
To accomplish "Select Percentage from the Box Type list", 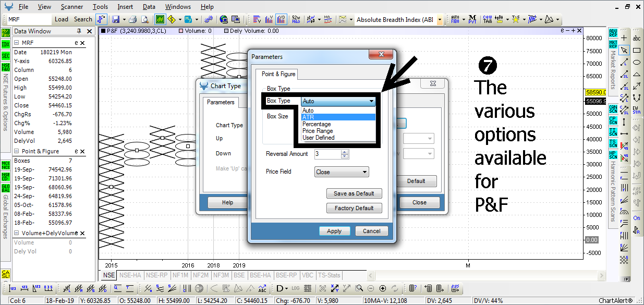I will [338, 124].
